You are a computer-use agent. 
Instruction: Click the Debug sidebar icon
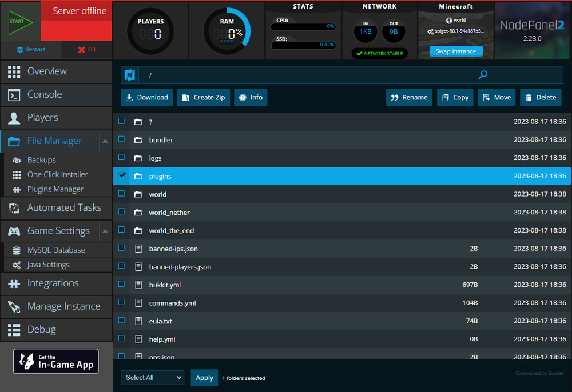(14, 330)
